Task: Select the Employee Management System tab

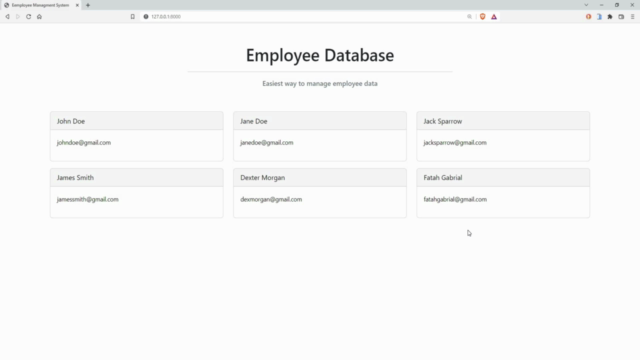Action: 41,5
